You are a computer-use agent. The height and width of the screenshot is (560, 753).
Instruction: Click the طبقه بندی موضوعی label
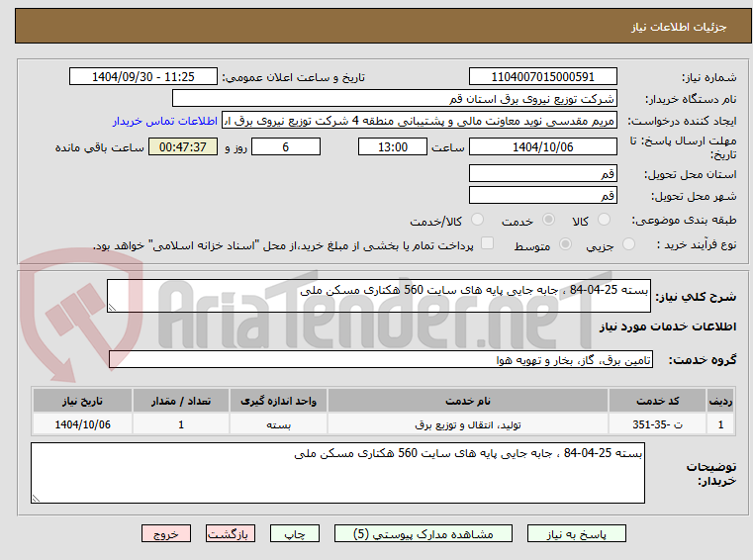click(684, 221)
